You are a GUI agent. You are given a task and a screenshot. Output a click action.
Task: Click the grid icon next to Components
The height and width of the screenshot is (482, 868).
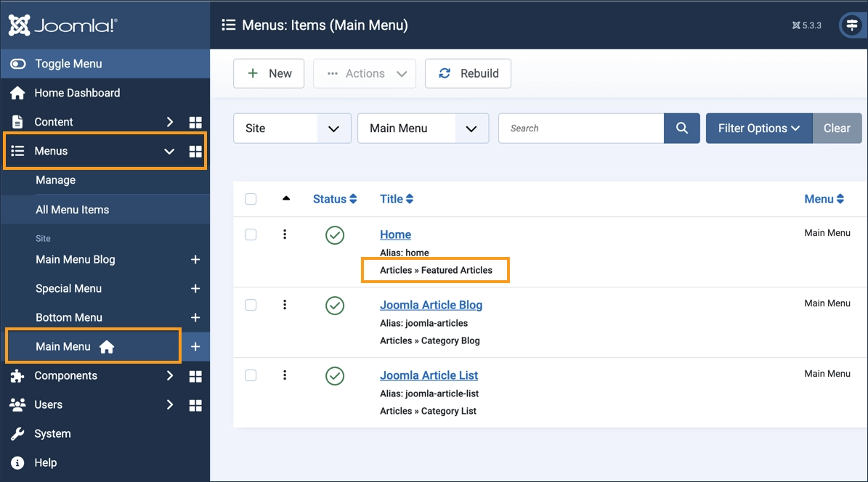[x=195, y=375]
